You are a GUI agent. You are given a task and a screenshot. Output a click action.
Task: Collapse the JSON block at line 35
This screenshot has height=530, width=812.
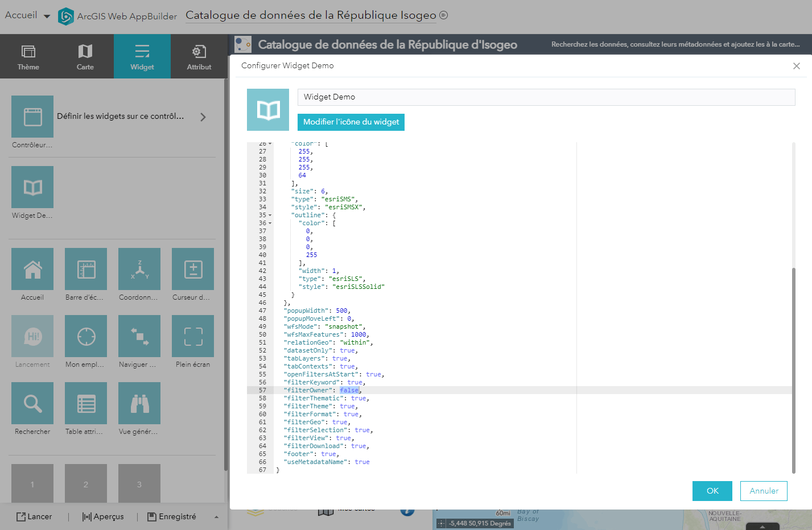pyautogui.click(x=270, y=216)
